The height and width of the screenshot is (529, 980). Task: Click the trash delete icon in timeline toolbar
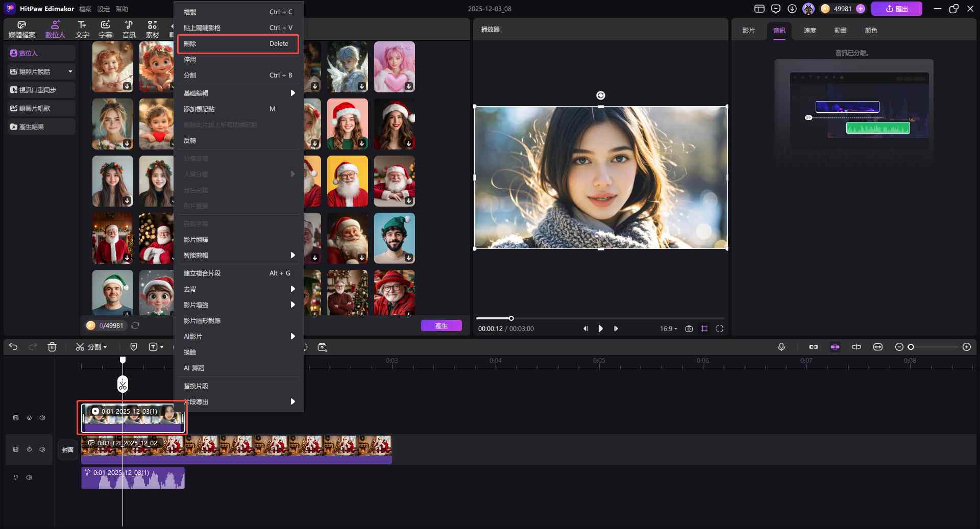coord(52,347)
